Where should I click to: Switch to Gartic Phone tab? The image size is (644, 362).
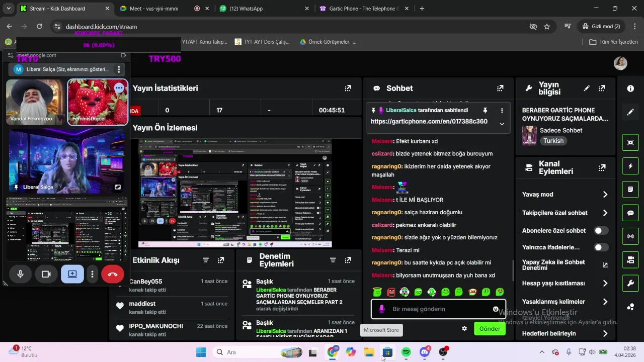(x=365, y=9)
